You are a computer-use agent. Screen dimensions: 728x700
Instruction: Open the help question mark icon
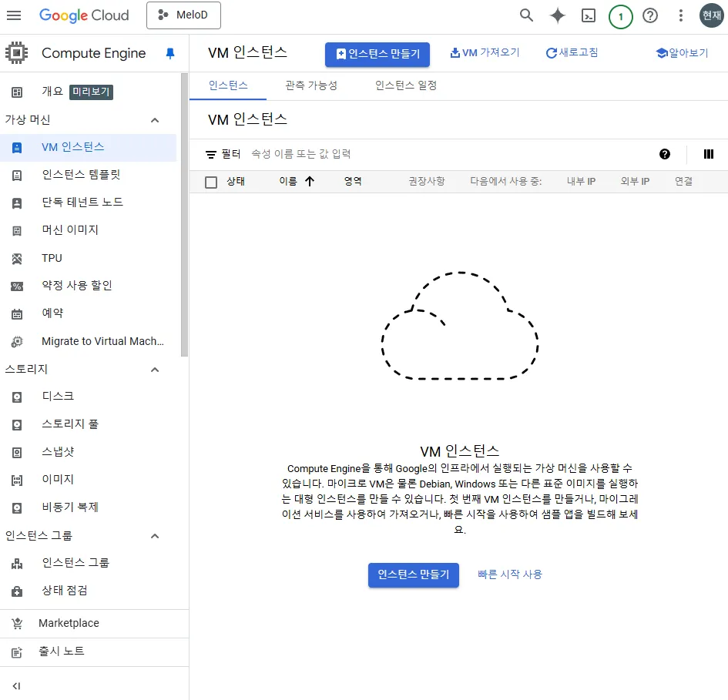point(650,15)
